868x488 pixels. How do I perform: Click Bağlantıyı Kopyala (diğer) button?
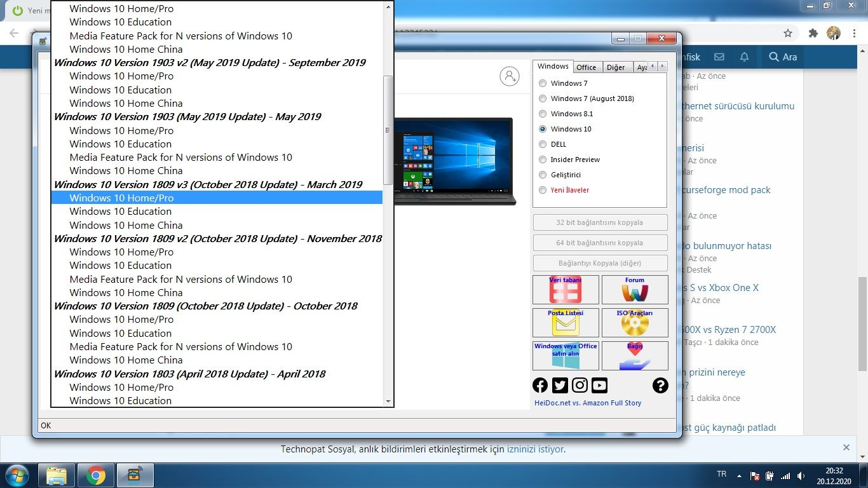pyautogui.click(x=600, y=263)
